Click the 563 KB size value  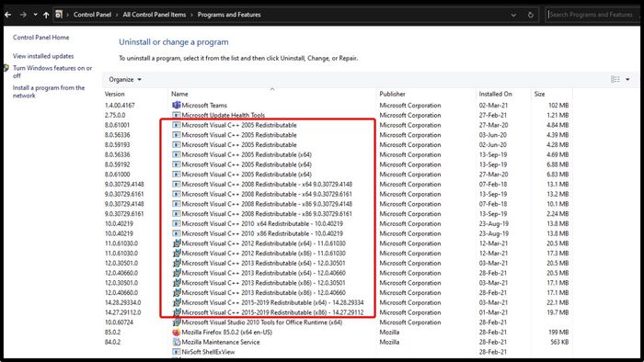point(559,342)
